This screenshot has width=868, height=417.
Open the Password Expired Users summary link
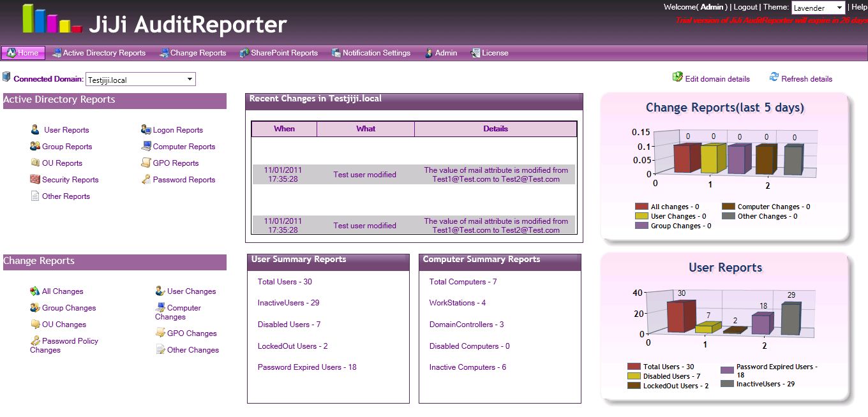(307, 367)
